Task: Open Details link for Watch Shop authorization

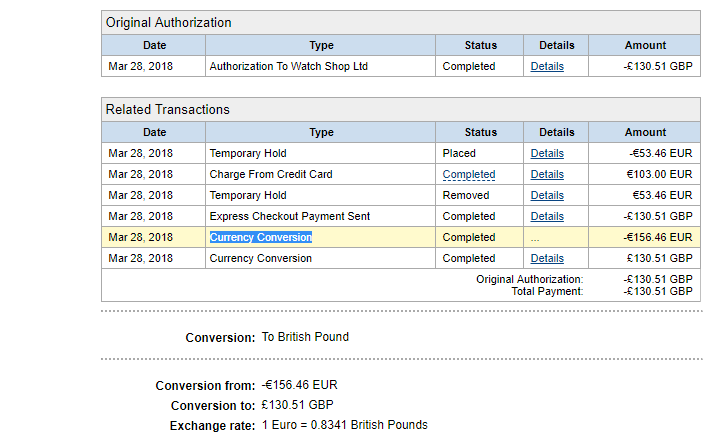Action: pyautogui.click(x=547, y=66)
